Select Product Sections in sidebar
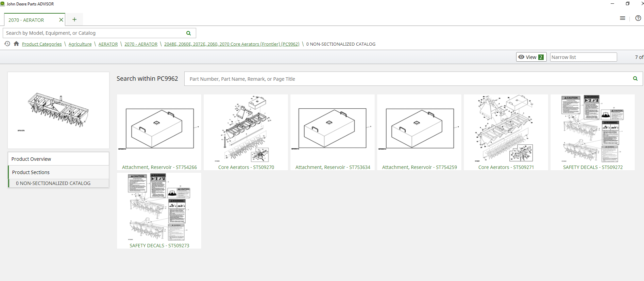 tap(58, 172)
